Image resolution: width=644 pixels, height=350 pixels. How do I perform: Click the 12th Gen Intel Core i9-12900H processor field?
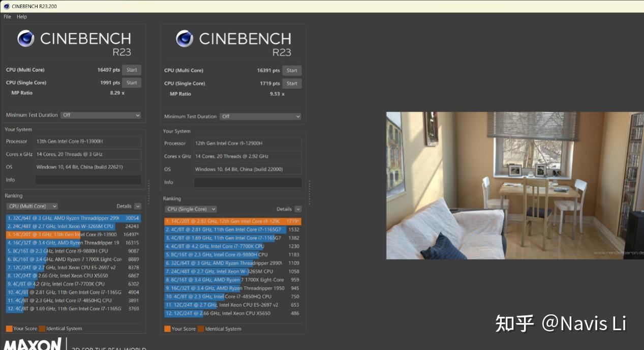pos(248,143)
